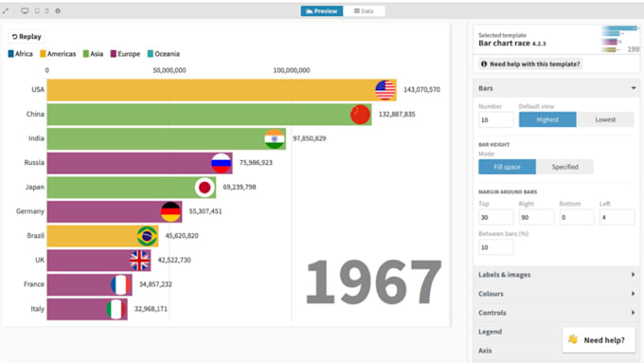Click the Number of bars field
This screenshot has width=644, height=363.
click(495, 119)
